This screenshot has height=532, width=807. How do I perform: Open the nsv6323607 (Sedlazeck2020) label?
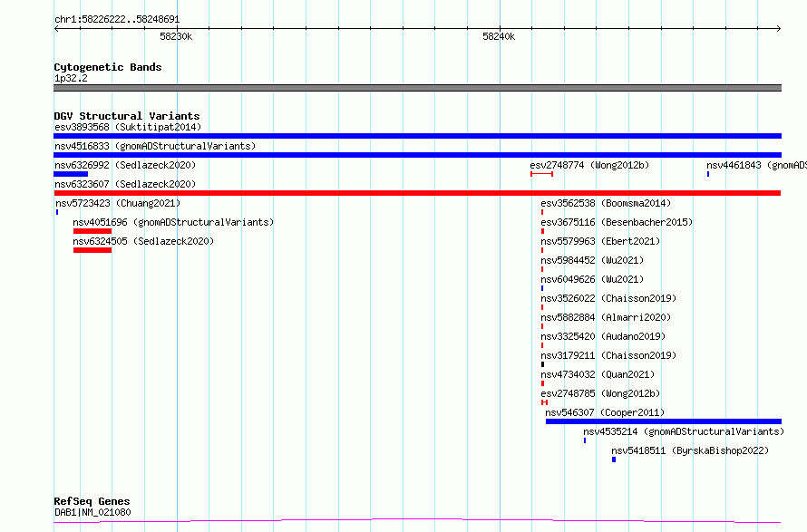(125, 184)
